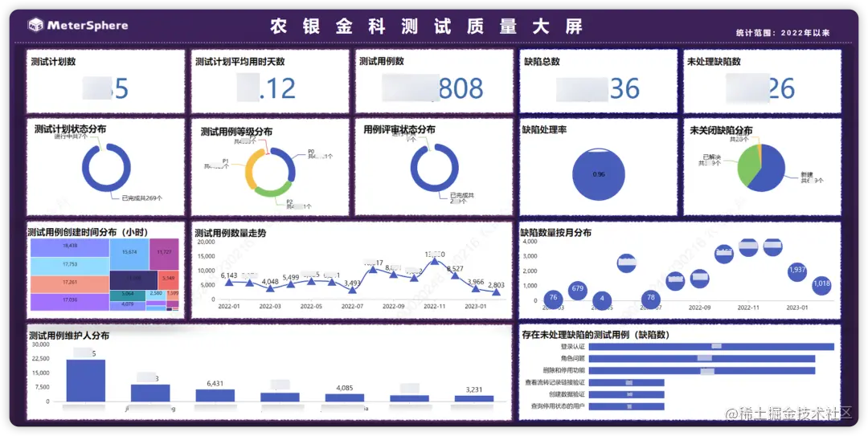The width and height of the screenshot is (868, 436).
Task: Select the 查看流转记录链接验证 horizontal bar
Action: [627, 382]
